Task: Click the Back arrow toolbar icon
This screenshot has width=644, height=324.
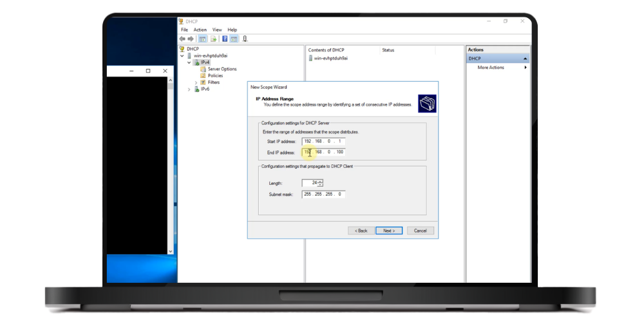Action: (182, 39)
